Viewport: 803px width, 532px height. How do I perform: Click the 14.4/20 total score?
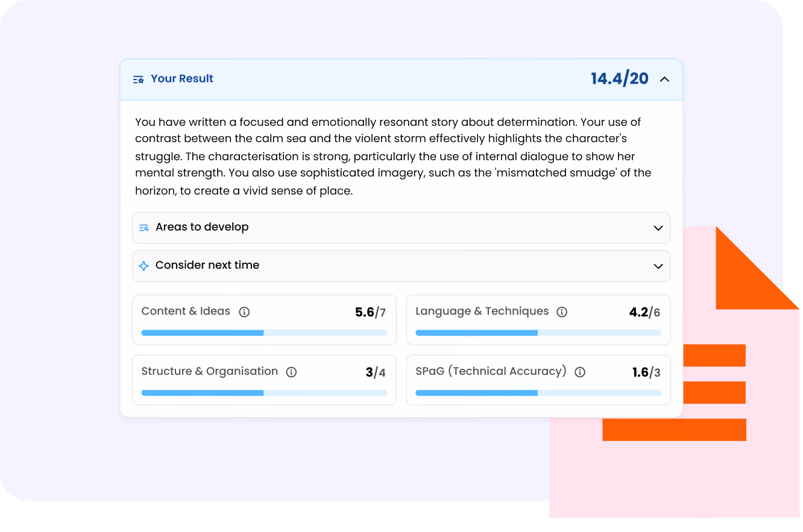(620, 79)
